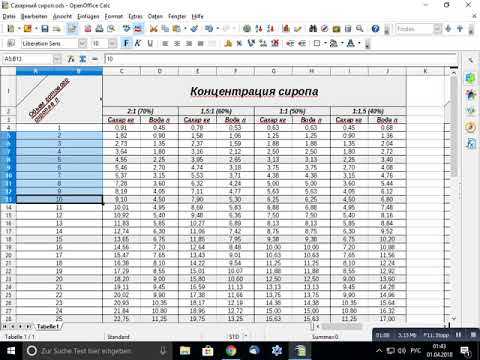The height and width of the screenshot is (360, 480).
Task: Open the Borders dropdown arrow
Action: coord(325,43)
